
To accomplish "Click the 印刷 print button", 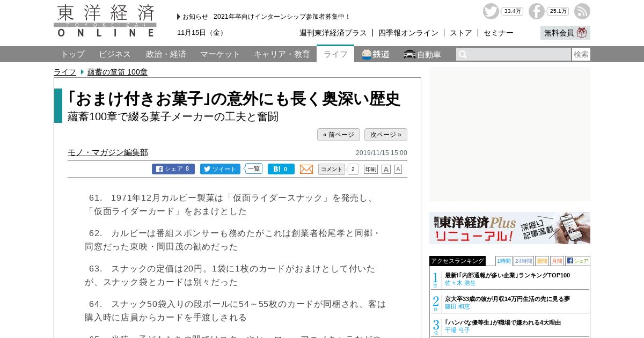I will point(371,169).
